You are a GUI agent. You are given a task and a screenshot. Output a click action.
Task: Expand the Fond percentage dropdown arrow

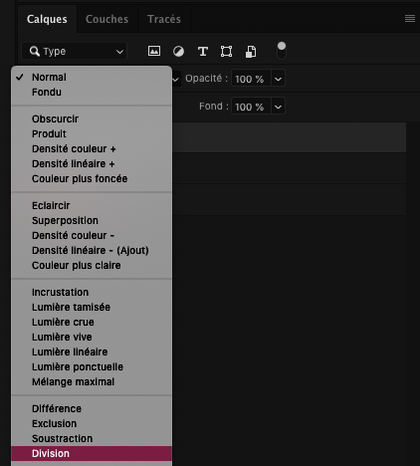[278, 107]
